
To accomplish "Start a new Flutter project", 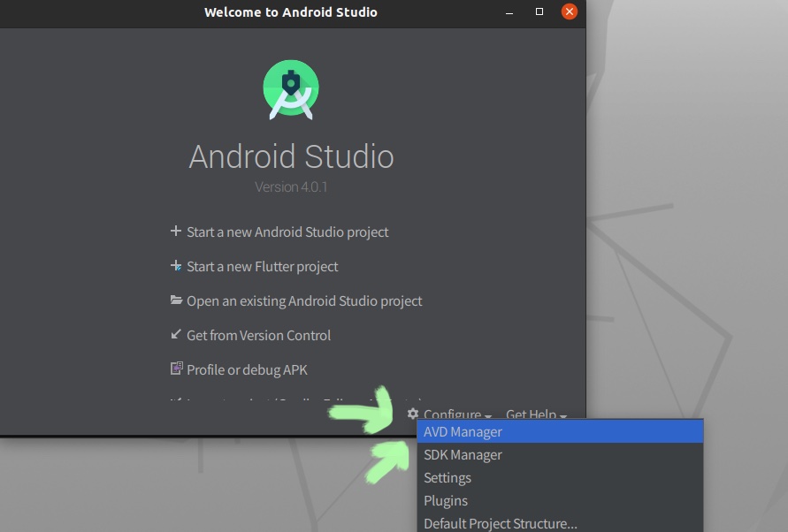I will pos(263,267).
